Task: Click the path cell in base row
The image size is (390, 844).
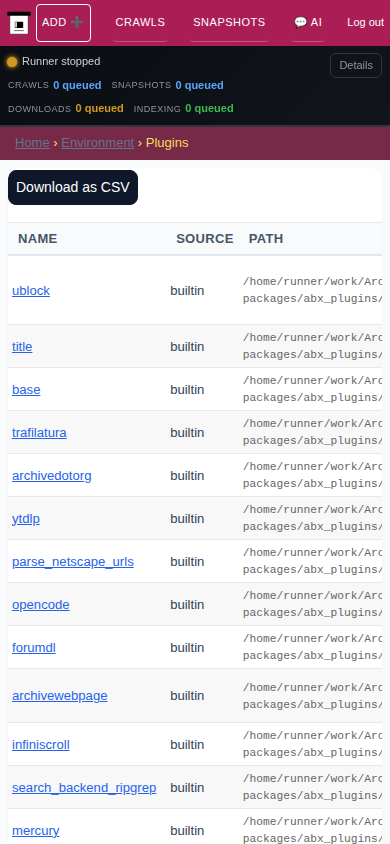Action: pos(313,389)
